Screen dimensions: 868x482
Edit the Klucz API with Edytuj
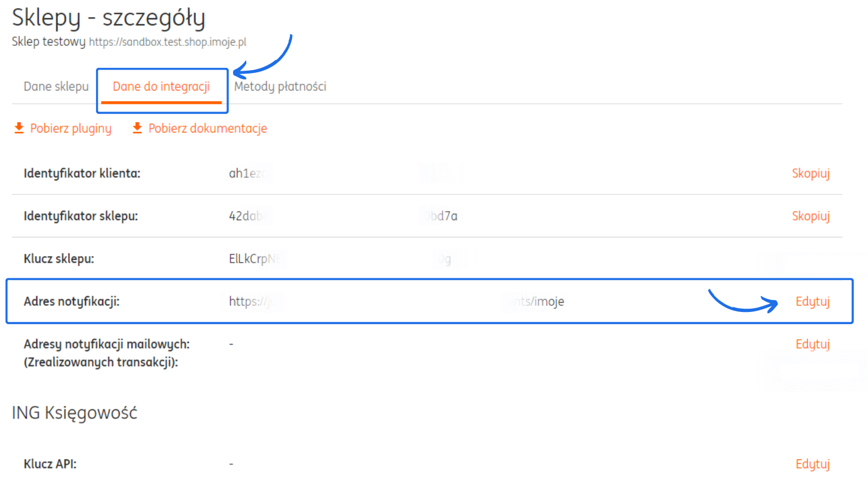pos(812,464)
